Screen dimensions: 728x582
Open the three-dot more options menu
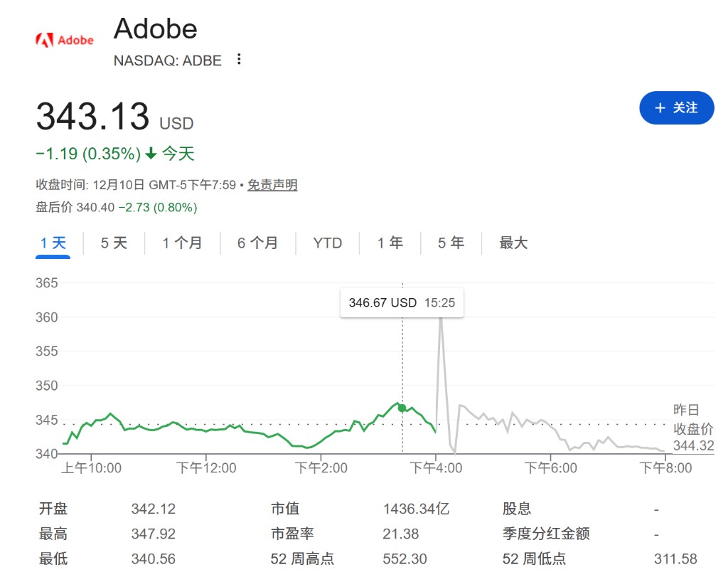[239, 60]
